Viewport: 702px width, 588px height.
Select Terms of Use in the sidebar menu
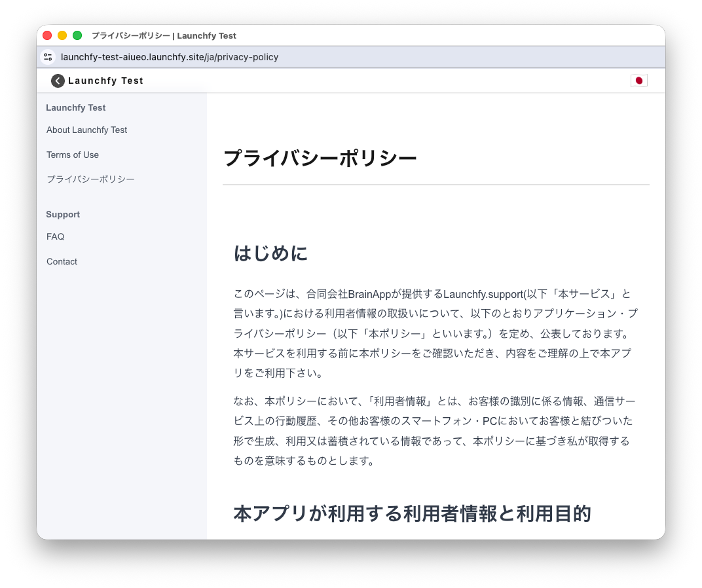pos(73,155)
